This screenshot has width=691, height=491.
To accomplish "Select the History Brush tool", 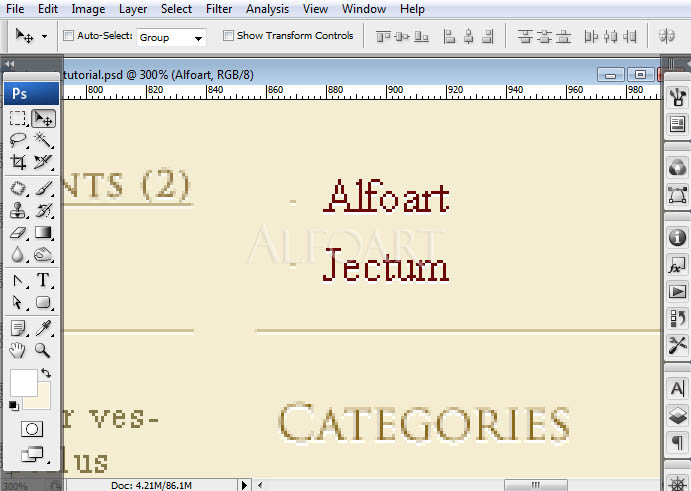I will [x=43, y=210].
